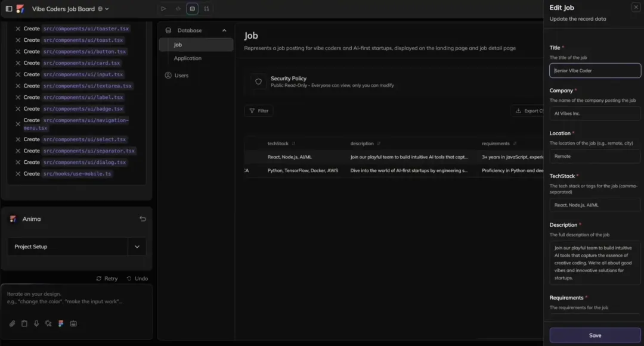Click the Save button
The height and width of the screenshot is (346, 644).
[x=595, y=335]
